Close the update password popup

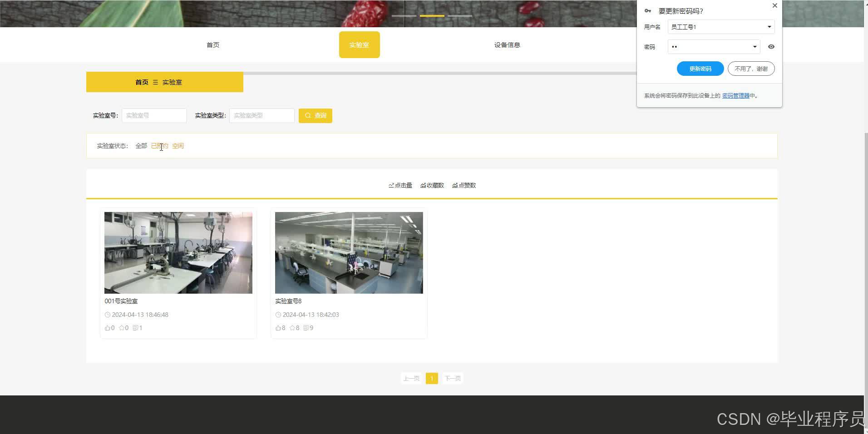tap(775, 5)
